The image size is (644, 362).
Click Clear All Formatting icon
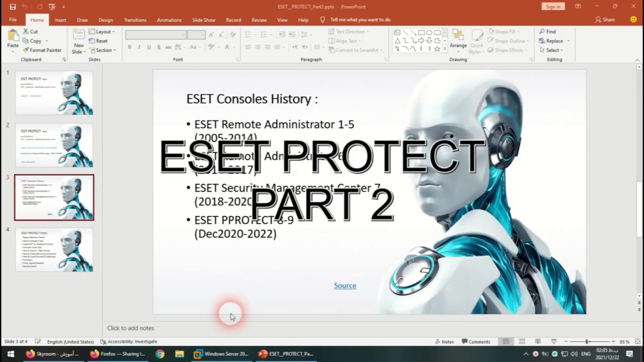pyautogui.click(x=233, y=35)
